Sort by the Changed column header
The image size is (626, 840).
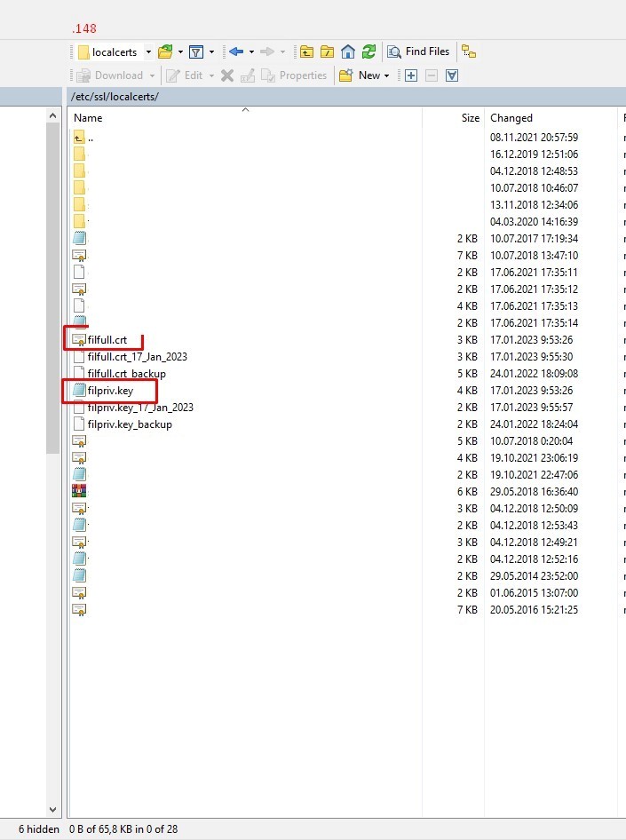(x=551, y=118)
